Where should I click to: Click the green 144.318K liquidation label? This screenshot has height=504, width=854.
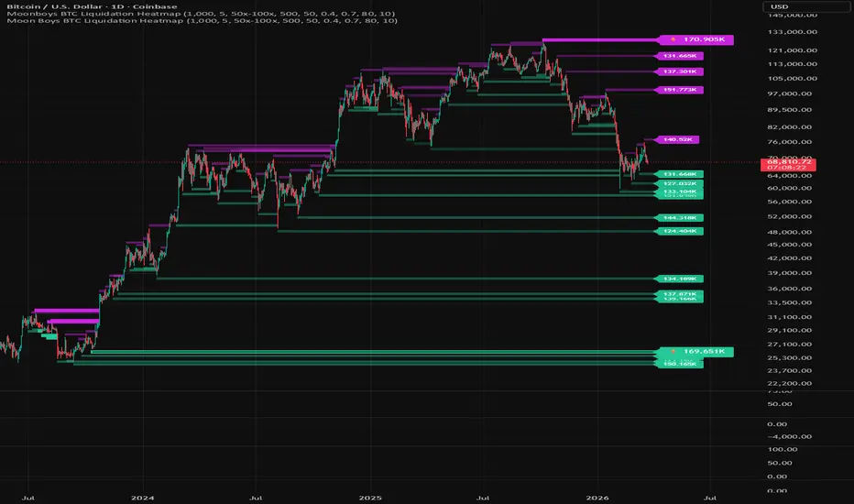pos(680,218)
